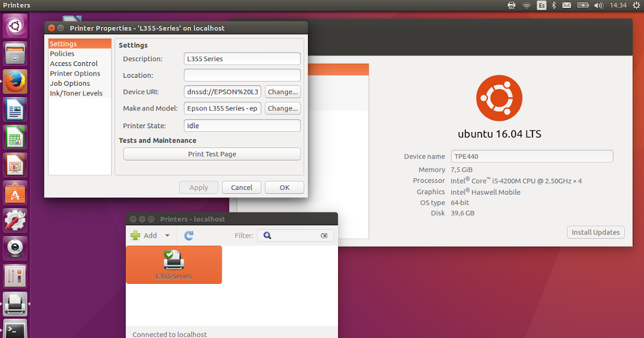The width and height of the screenshot is (644, 338).
Task: Open LibreOffice Impress from launcher
Action: click(15, 165)
